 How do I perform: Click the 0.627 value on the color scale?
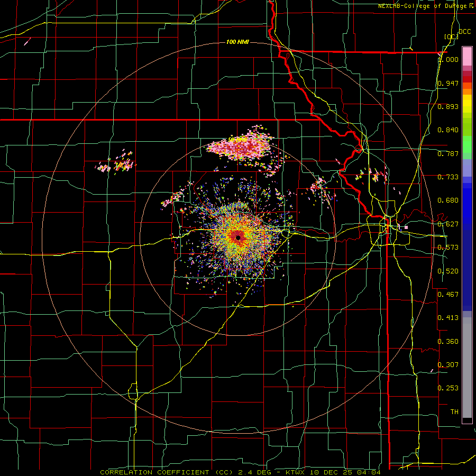click(x=448, y=224)
